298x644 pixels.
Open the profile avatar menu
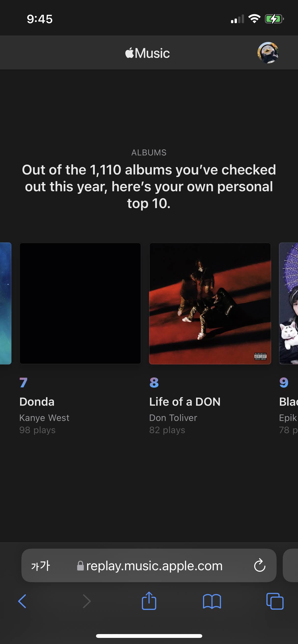(268, 53)
